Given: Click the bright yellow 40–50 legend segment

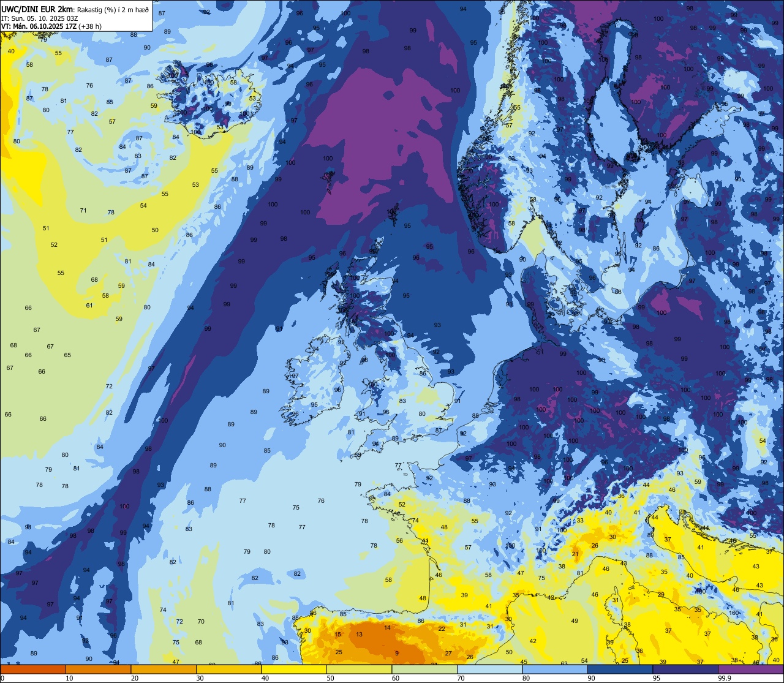Looking at the screenshot, I should [294, 670].
